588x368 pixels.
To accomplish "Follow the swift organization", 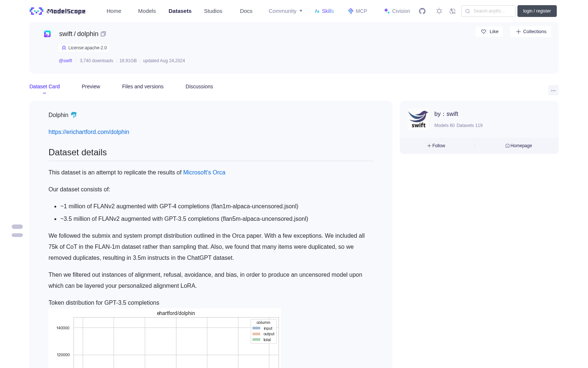I will [436, 146].
